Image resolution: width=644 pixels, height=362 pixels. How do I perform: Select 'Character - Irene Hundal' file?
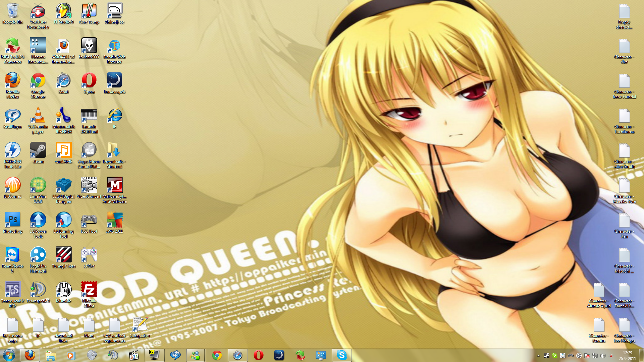tap(625, 86)
